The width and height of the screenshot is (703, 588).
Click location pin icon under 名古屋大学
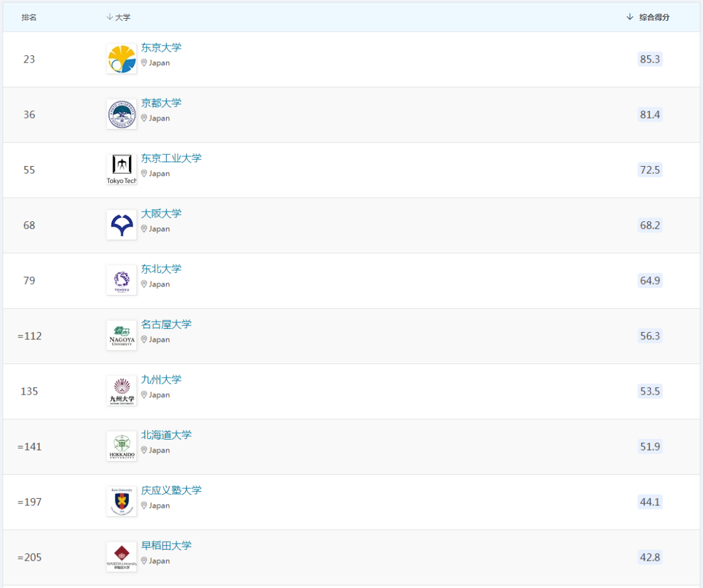click(144, 339)
